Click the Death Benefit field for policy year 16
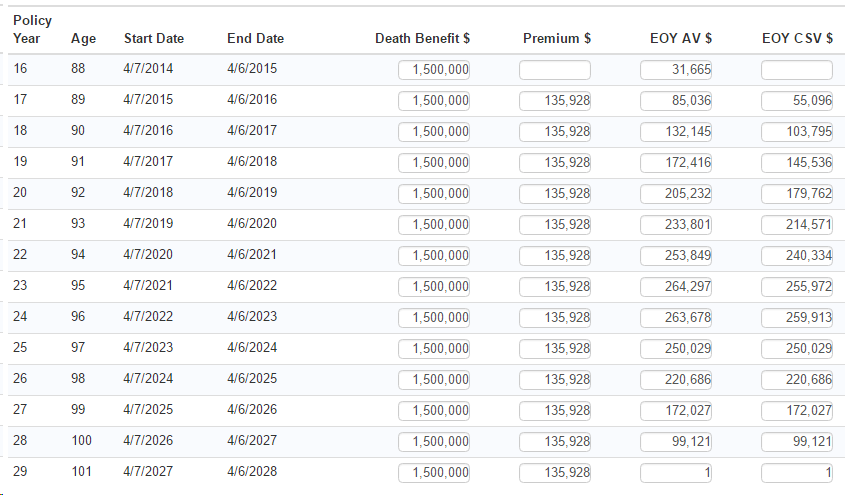 [434, 70]
